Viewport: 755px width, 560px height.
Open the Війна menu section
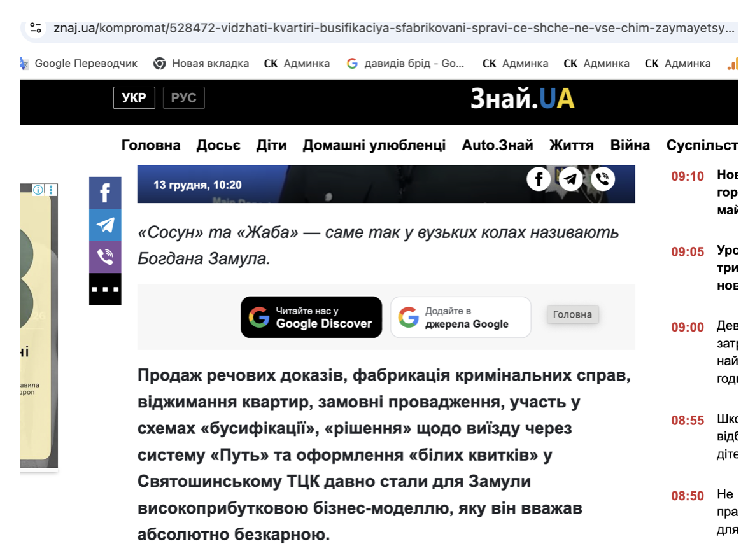click(630, 145)
